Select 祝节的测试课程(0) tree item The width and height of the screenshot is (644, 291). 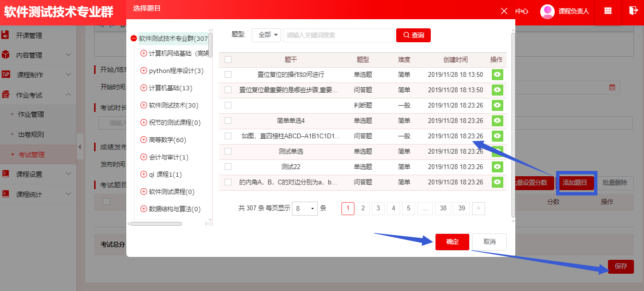tap(175, 122)
